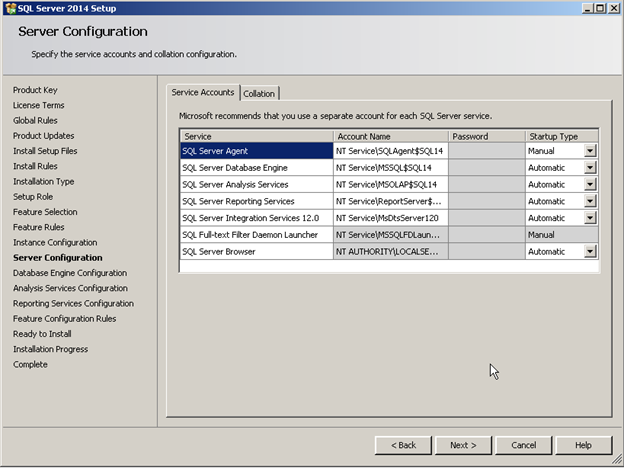The image size is (624, 468).
Task: Click License Terms step in sidebar
Action: (x=39, y=105)
